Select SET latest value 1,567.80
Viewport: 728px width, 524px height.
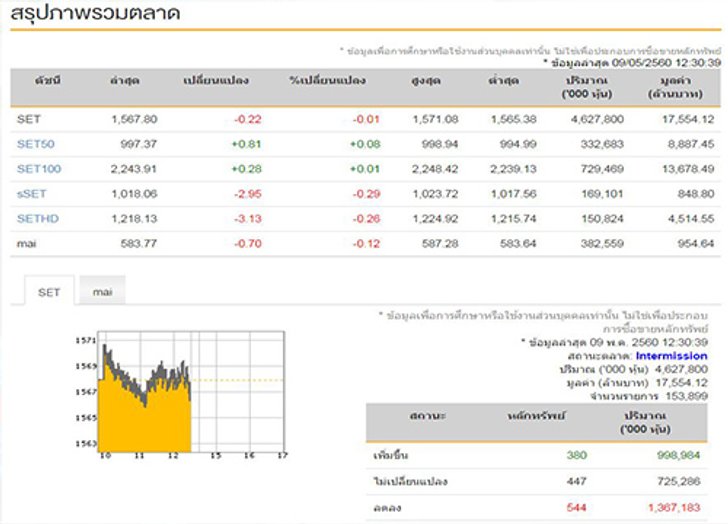pos(134,119)
